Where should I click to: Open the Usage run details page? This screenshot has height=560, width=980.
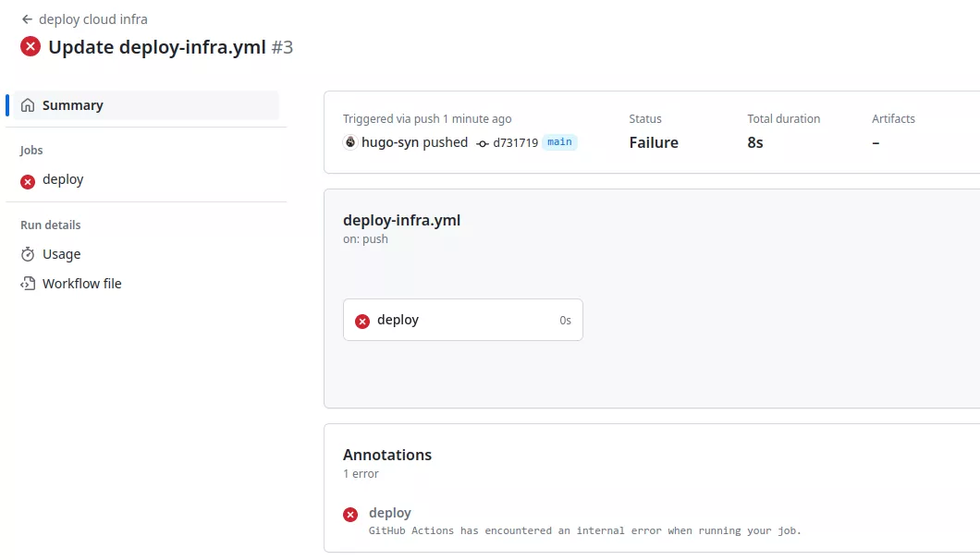pyautogui.click(x=61, y=254)
